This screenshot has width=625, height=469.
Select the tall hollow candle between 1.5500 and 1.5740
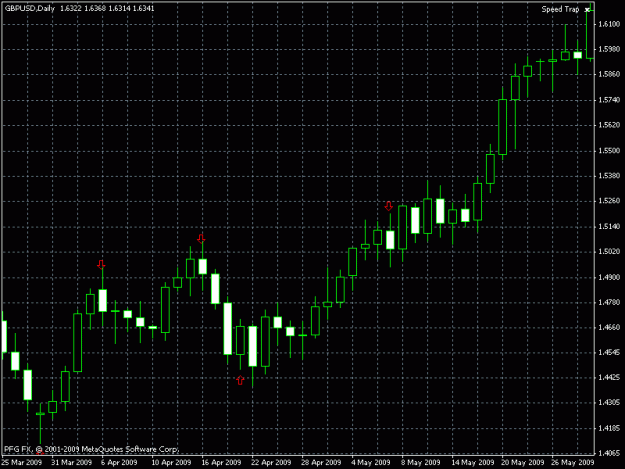[x=503, y=127]
